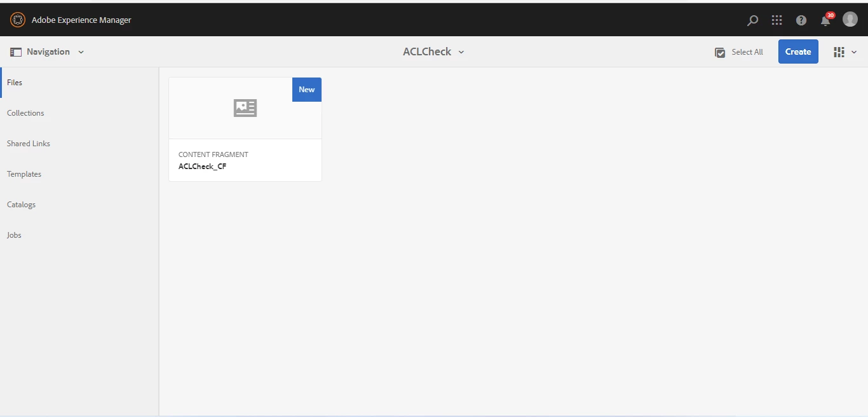Click the Adobe Experience Manager title text
Image resolution: width=868 pixels, height=417 pixels.
tap(81, 20)
